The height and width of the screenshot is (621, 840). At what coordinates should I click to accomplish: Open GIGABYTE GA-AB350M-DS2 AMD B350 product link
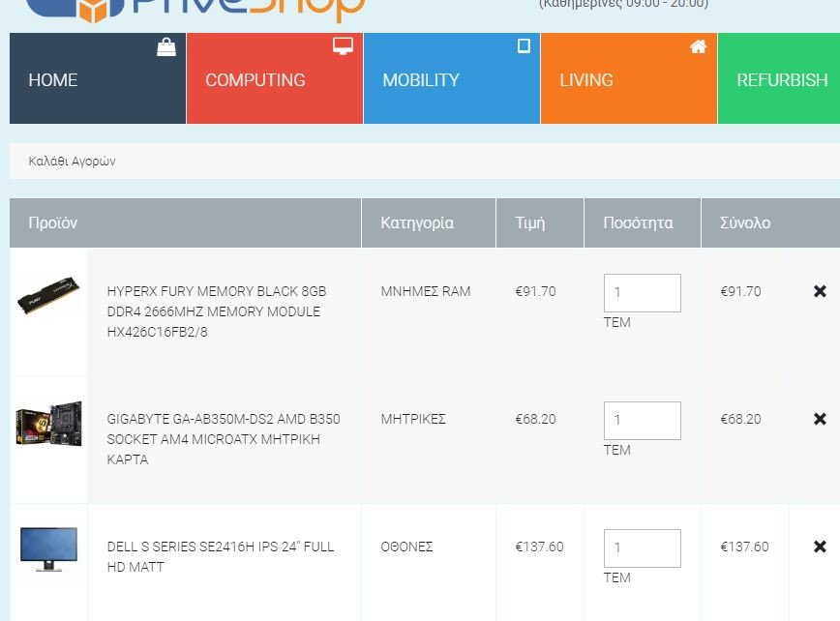tap(224, 439)
